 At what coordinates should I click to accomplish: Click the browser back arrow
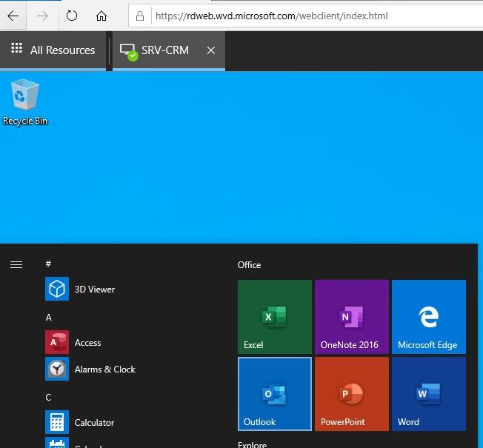click(x=13, y=16)
